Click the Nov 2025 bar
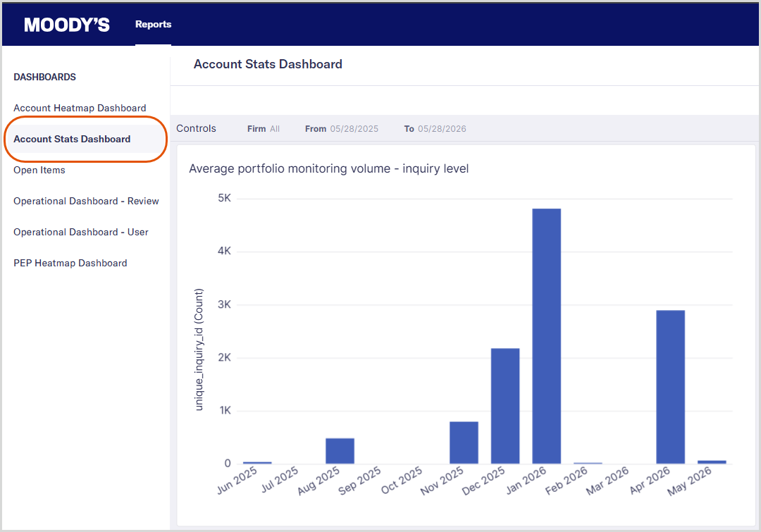The width and height of the screenshot is (761, 532). tap(464, 443)
